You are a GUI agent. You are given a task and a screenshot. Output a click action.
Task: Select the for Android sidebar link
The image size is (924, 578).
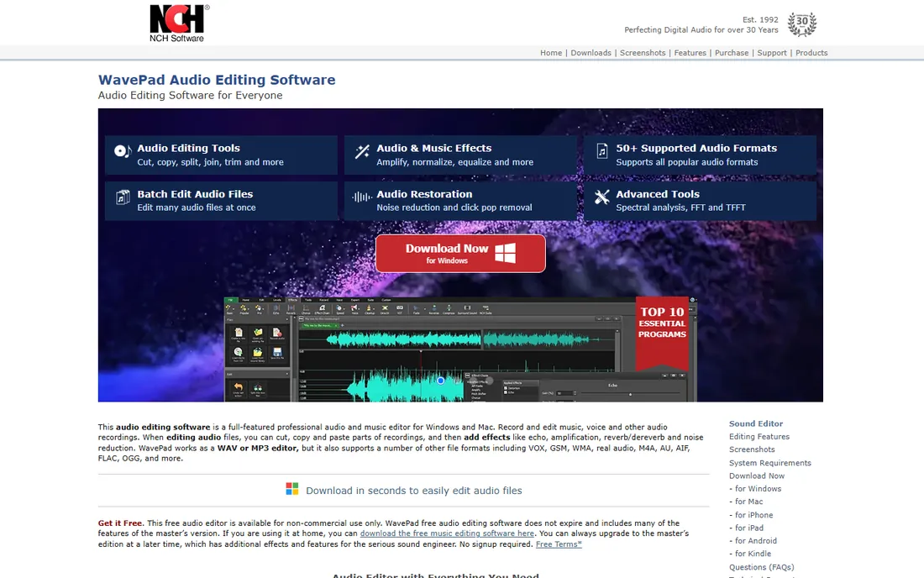755,541
